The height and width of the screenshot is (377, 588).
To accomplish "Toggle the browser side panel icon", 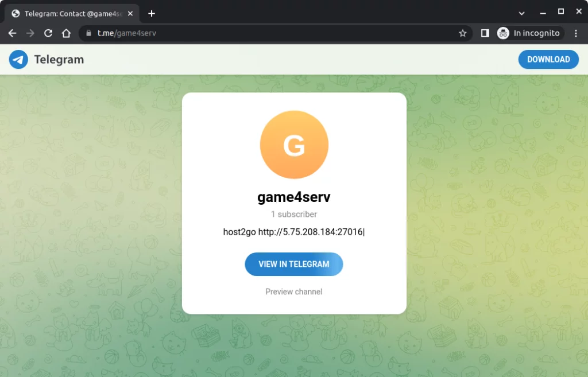I will [x=485, y=33].
